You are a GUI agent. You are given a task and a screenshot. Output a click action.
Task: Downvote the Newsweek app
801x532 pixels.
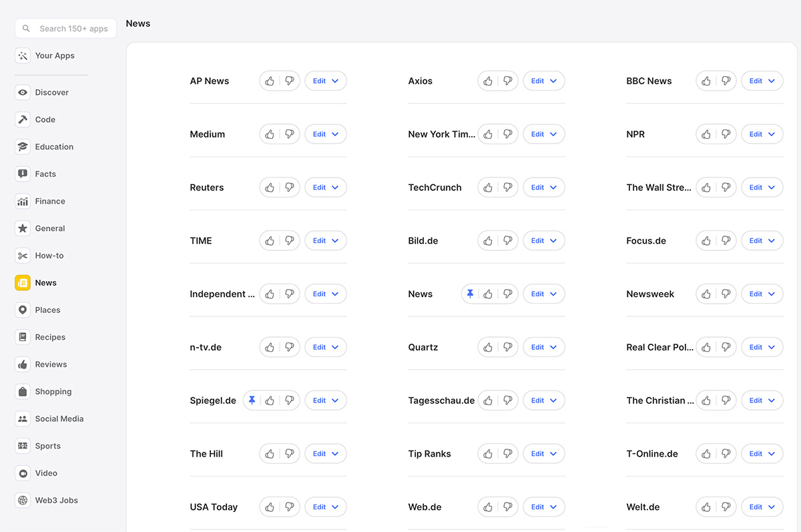pyautogui.click(x=726, y=294)
